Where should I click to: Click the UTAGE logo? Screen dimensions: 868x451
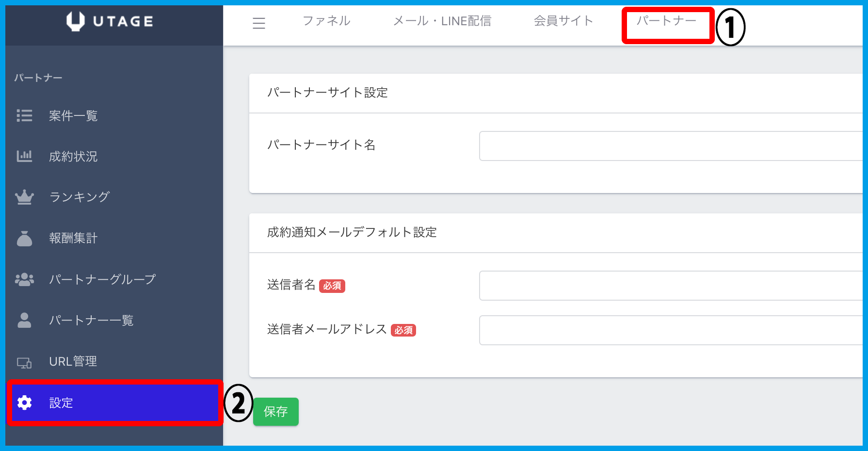[x=110, y=21]
